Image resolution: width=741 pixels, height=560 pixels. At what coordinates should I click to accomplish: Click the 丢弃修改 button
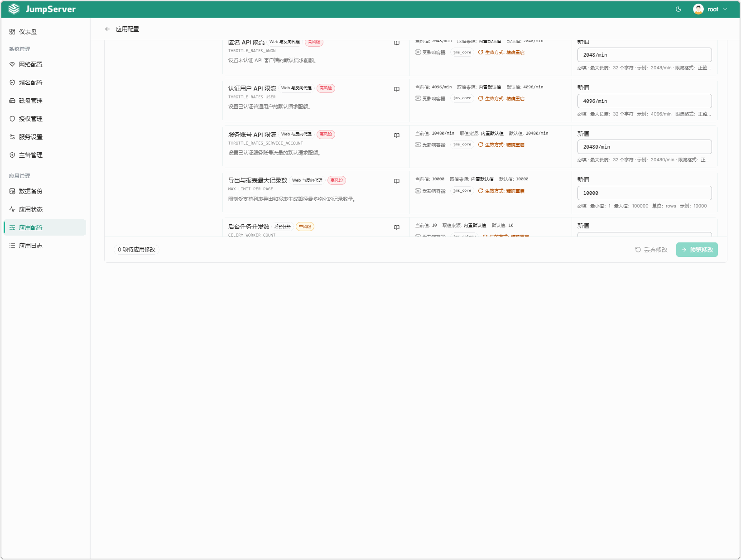click(651, 250)
